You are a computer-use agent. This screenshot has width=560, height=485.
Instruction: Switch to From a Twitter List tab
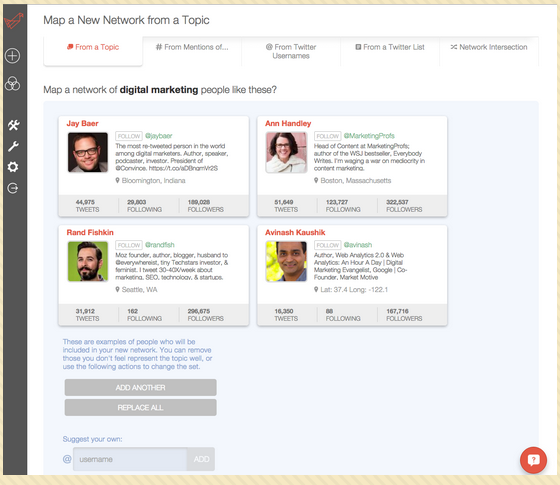[x=390, y=51]
